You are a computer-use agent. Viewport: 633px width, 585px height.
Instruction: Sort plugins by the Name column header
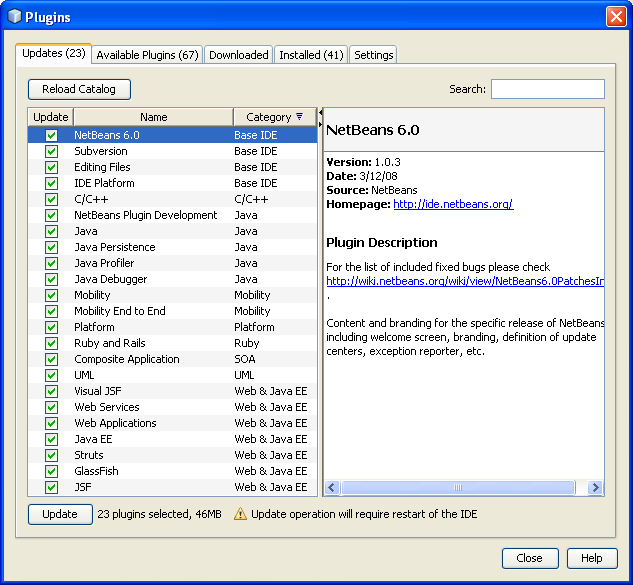pos(153,117)
